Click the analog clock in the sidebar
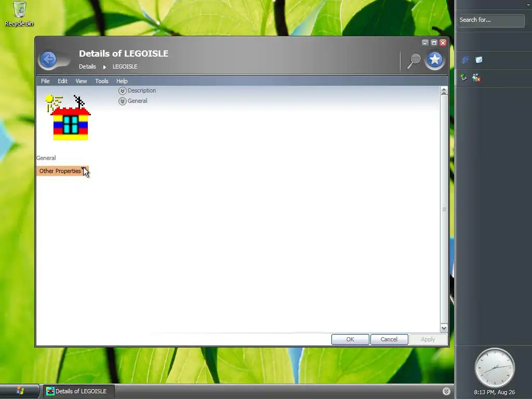 point(495,368)
